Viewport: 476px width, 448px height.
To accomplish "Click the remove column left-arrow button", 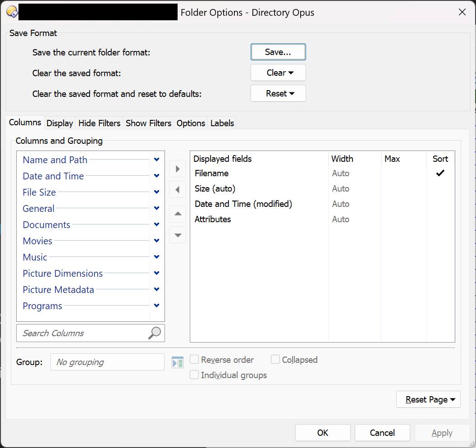I will (x=178, y=190).
